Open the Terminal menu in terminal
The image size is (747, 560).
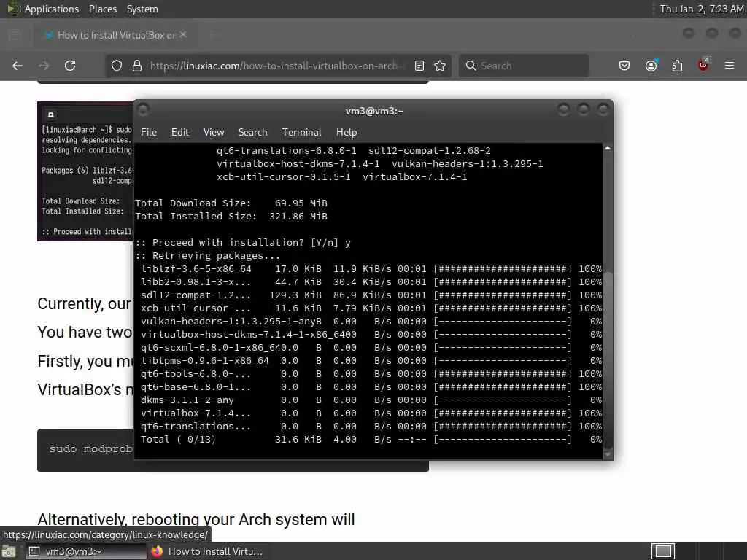(x=301, y=133)
